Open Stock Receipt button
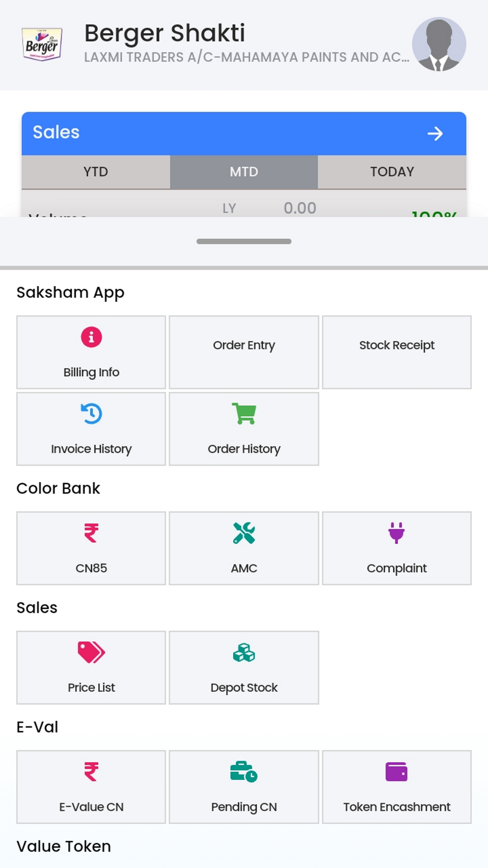Screen dimensions: 488x868 (x=397, y=352)
